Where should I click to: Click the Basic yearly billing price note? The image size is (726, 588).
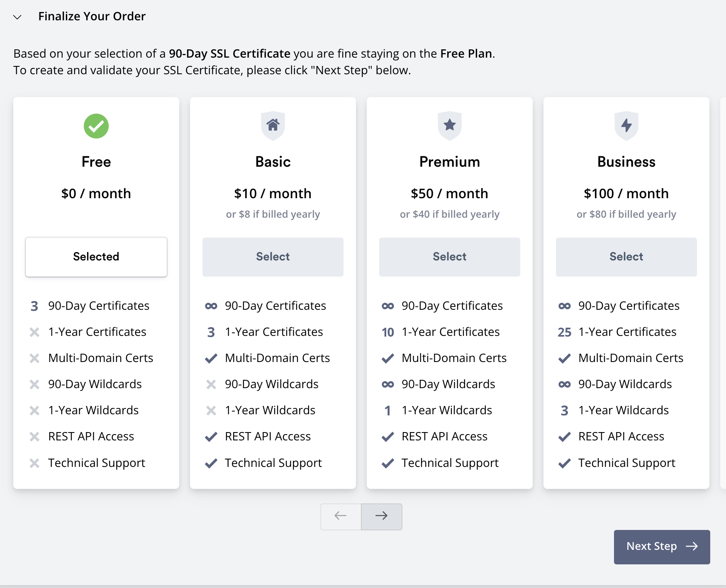(273, 214)
